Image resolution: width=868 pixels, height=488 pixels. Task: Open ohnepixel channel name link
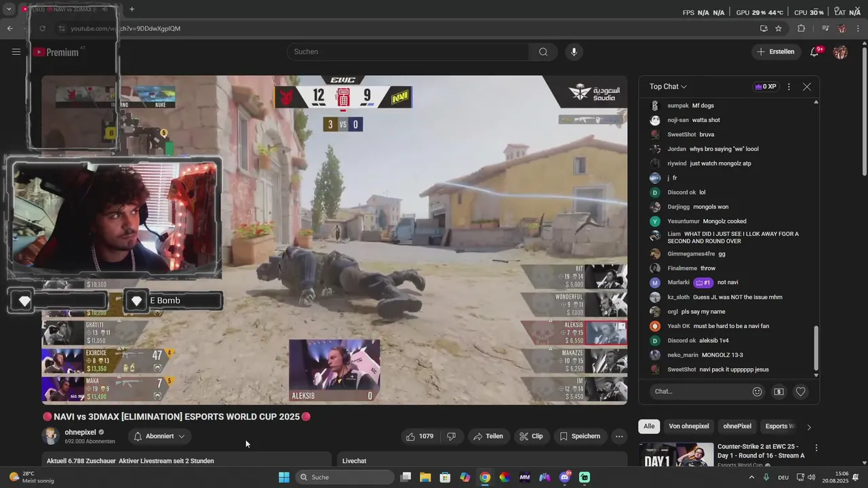coord(80,432)
